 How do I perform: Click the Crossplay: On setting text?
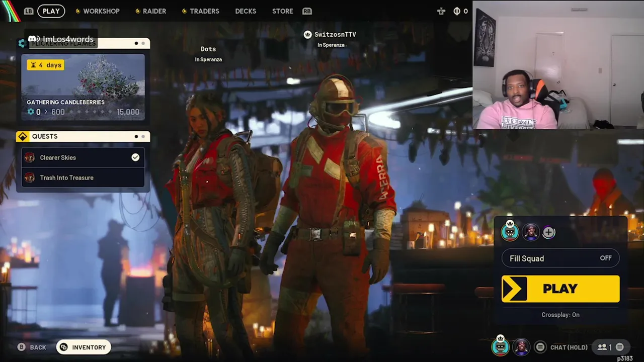560,315
